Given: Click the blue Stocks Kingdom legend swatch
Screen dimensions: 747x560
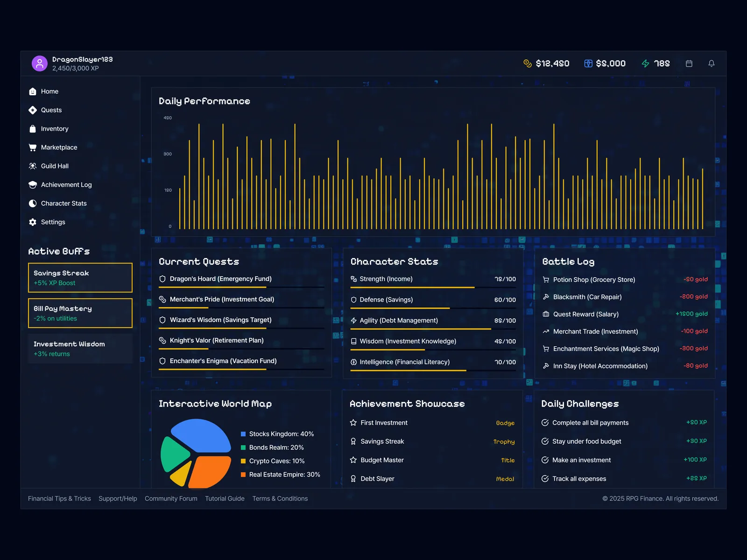Looking at the screenshot, I should point(243,434).
